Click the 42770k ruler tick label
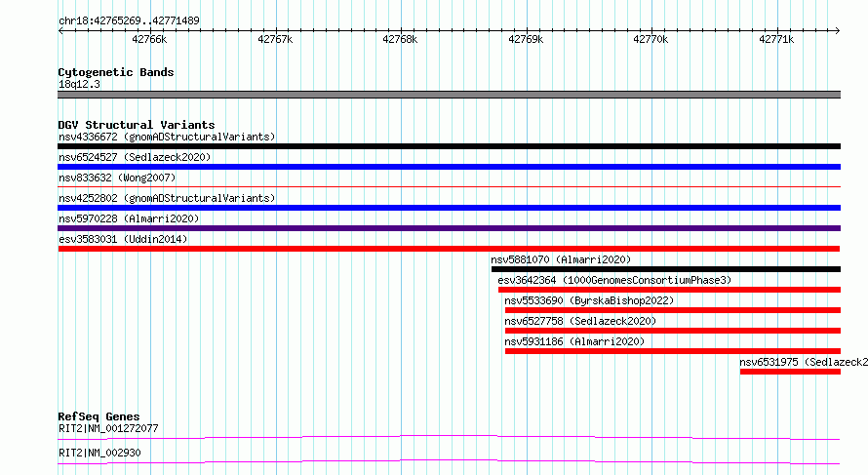 click(651, 39)
